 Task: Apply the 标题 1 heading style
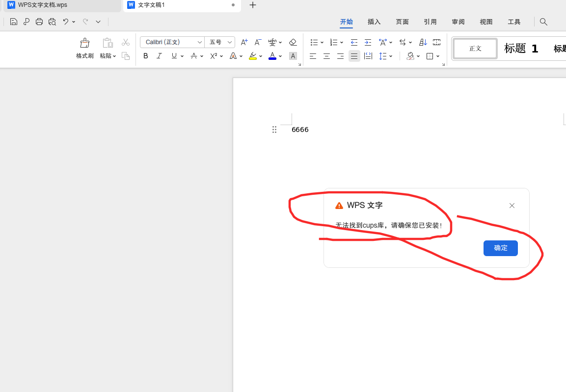(521, 48)
